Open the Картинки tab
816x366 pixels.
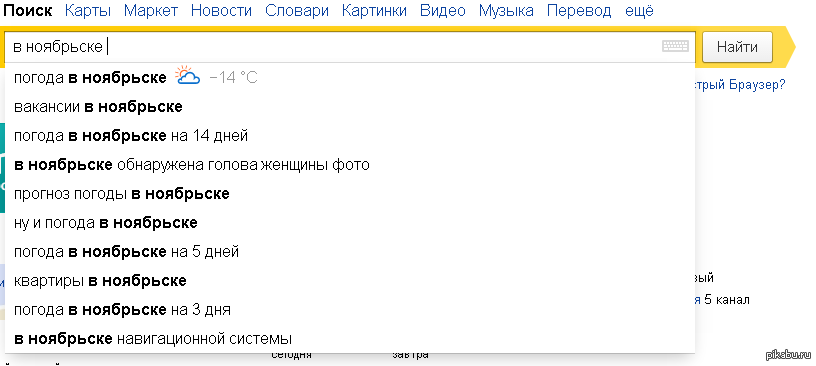tap(374, 10)
